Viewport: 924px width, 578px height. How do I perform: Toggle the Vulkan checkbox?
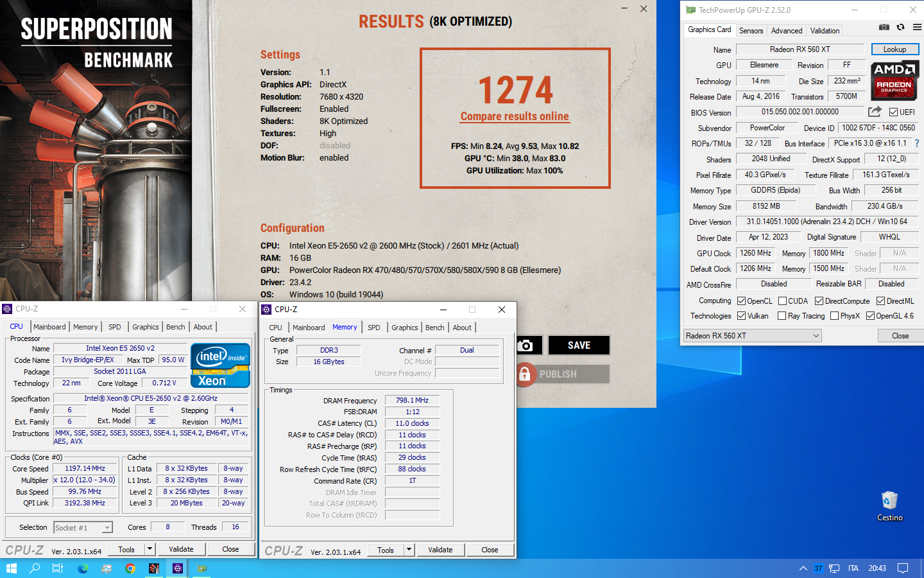click(x=741, y=316)
